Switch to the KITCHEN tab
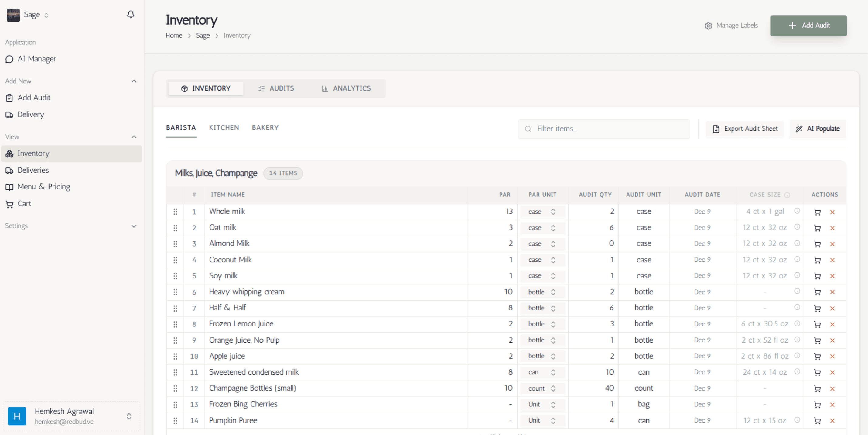This screenshot has width=868, height=435. (x=224, y=127)
